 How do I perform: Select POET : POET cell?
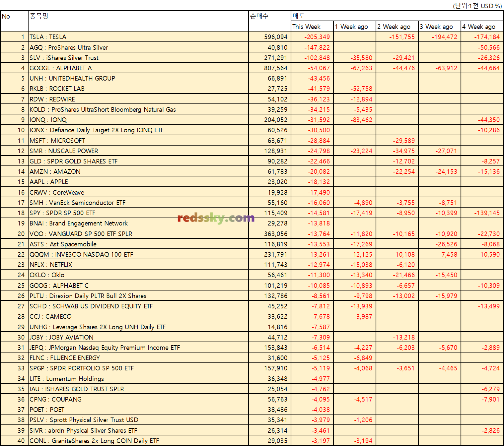(x=138, y=409)
